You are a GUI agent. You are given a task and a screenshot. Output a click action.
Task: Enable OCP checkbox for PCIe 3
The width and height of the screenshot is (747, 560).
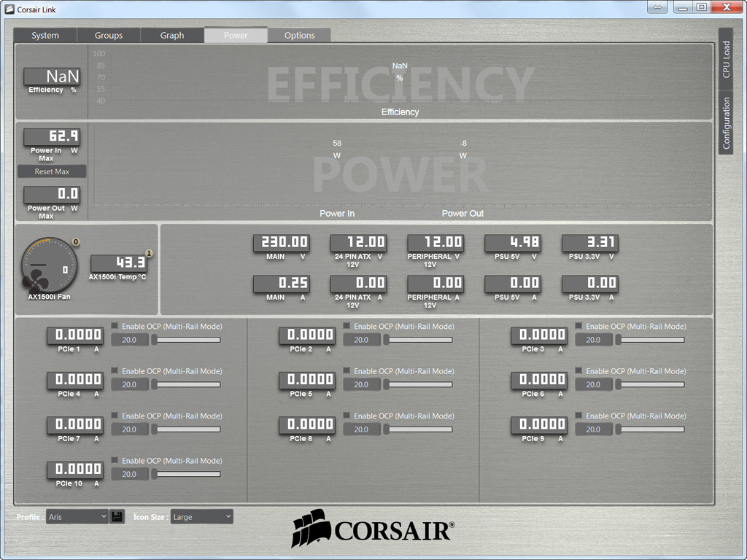click(578, 326)
